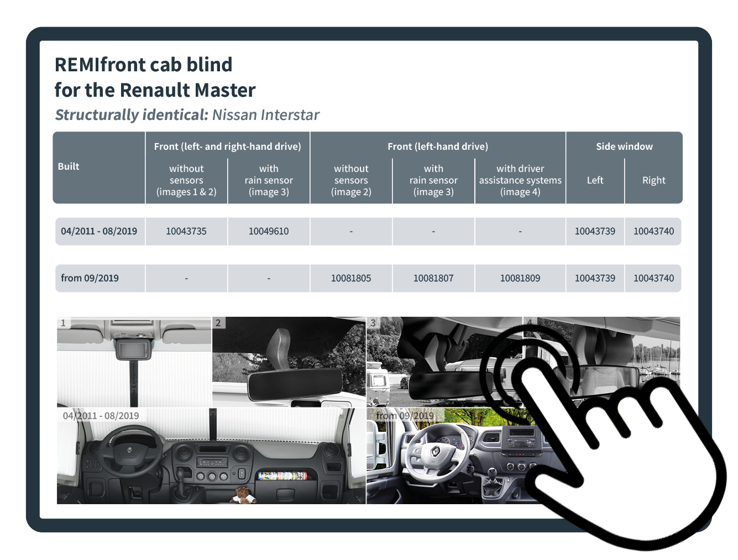Click the 'Front (left- and right-hand drive)' header

pos(228,146)
